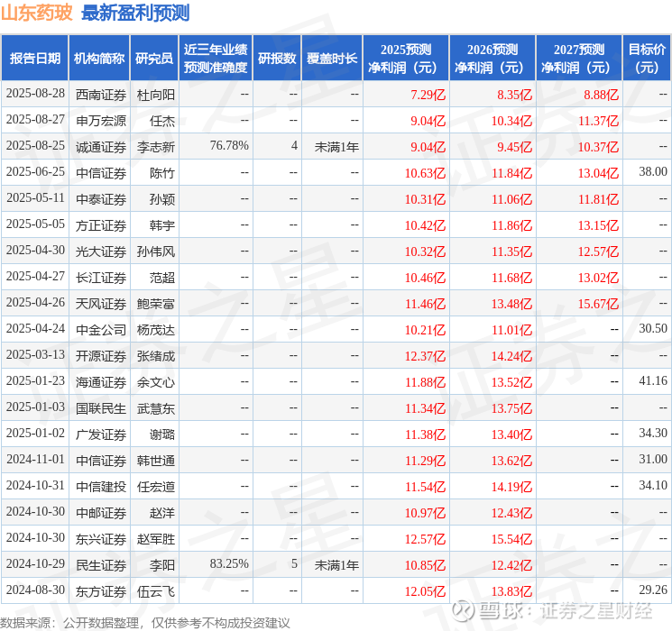The image size is (672, 631).
Task: Click the 山东药玻 title text
Action: (37, 13)
